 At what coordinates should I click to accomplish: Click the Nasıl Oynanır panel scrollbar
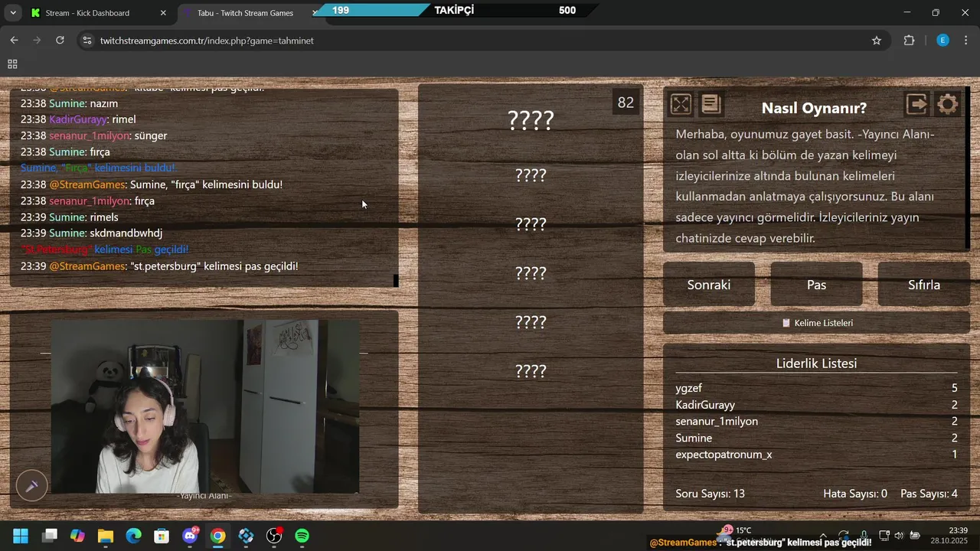point(967,168)
